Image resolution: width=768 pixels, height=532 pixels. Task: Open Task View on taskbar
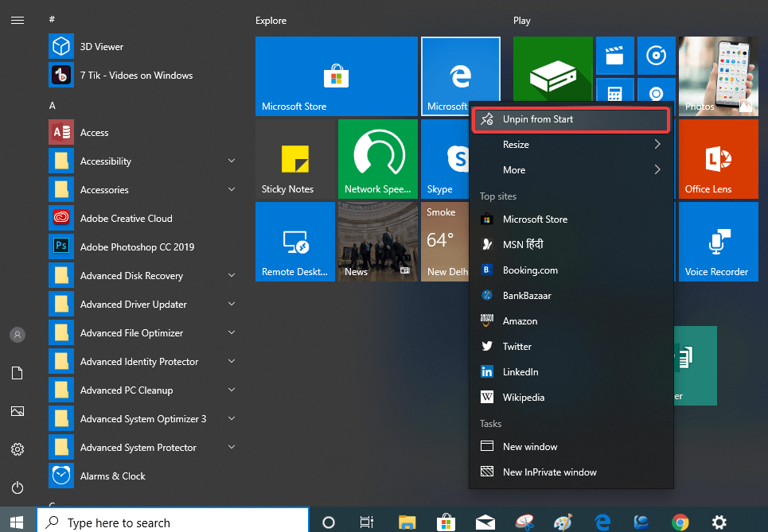366,522
